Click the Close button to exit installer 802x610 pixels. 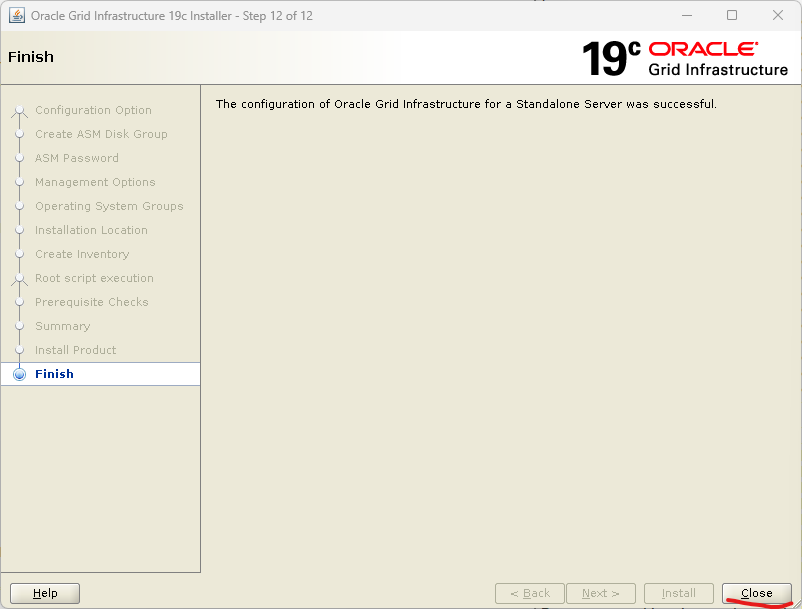point(756,593)
